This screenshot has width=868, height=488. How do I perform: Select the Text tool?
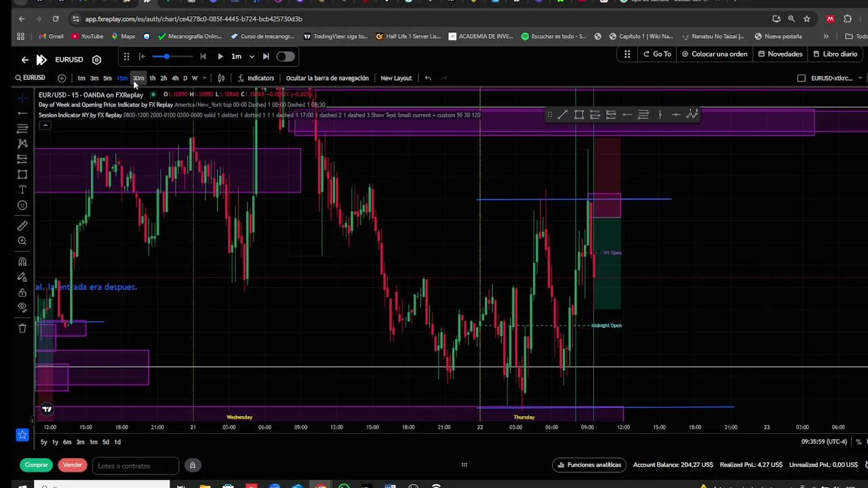[22, 190]
